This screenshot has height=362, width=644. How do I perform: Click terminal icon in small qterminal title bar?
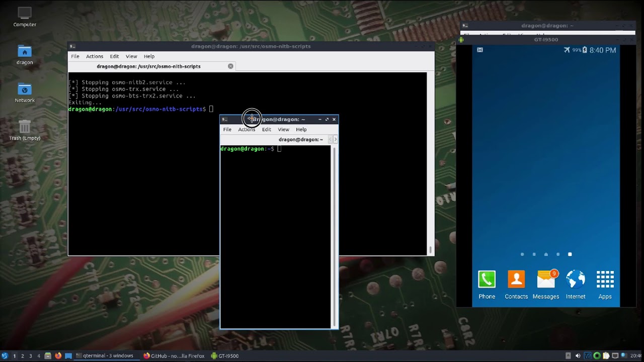tap(224, 120)
